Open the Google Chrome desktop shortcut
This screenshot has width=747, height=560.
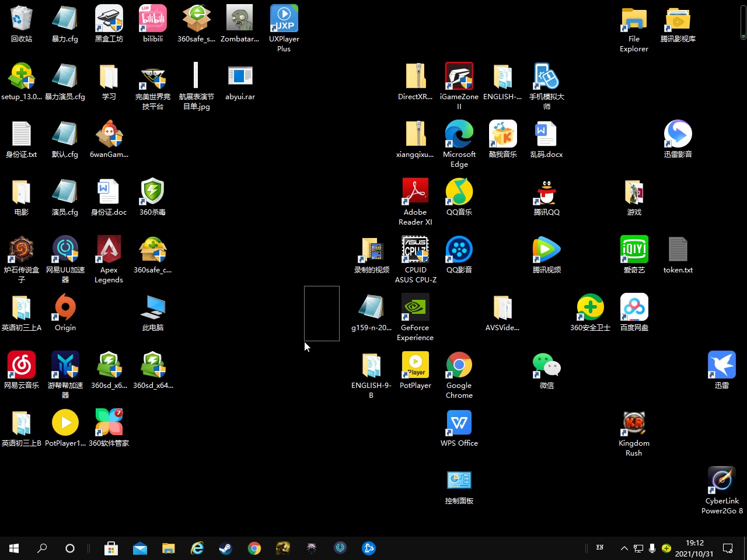459,374
